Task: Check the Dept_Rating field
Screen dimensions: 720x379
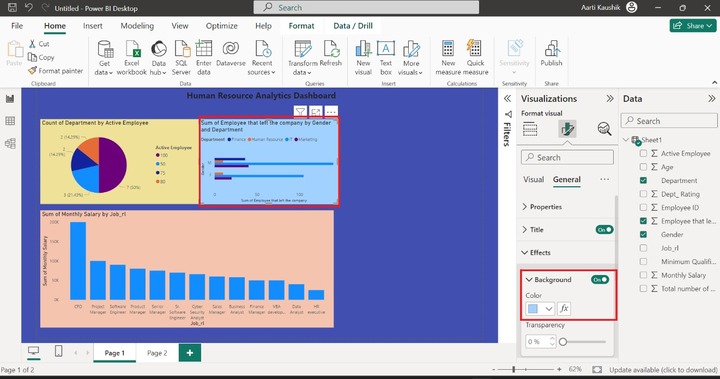Action: pos(643,194)
